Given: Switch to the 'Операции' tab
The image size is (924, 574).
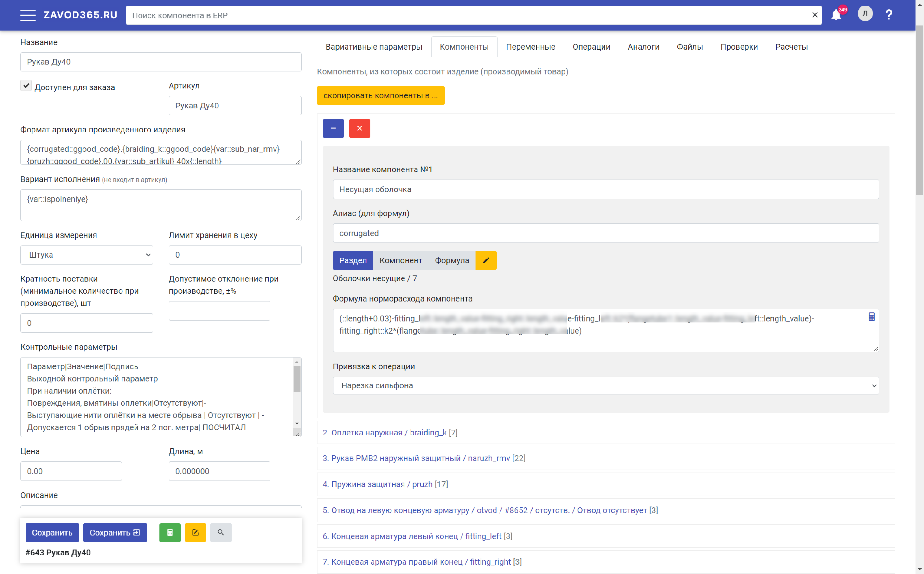Looking at the screenshot, I should point(591,47).
